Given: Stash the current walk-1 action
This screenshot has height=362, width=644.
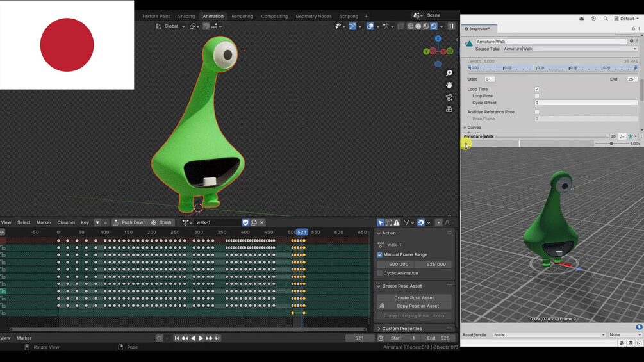Looking at the screenshot, I should pyautogui.click(x=161, y=222).
